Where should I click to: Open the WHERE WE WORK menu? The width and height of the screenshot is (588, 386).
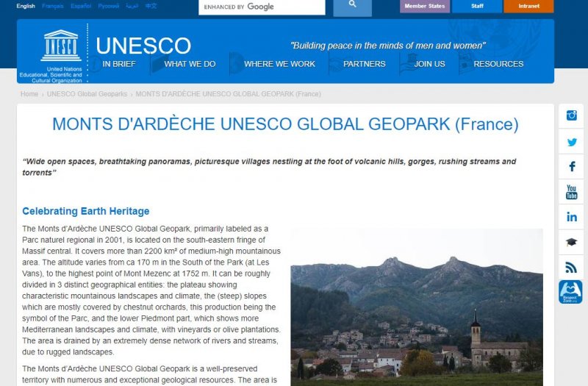click(279, 64)
